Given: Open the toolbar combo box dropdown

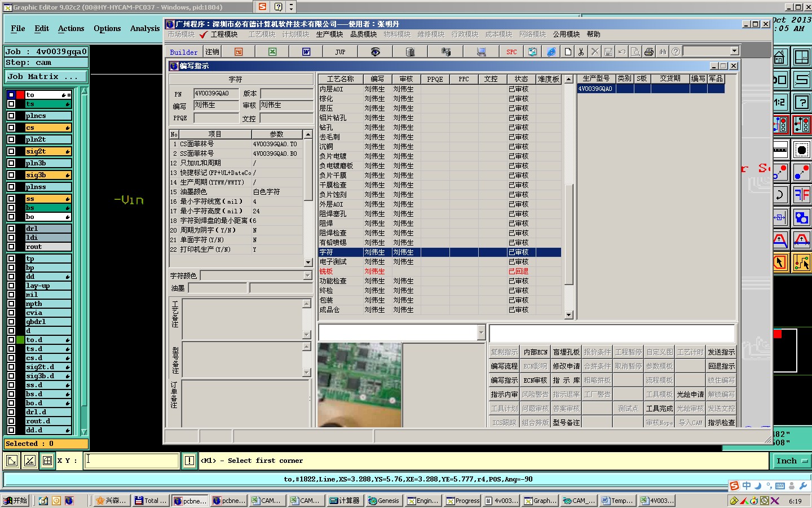Looking at the screenshot, I should click(734, 51).
